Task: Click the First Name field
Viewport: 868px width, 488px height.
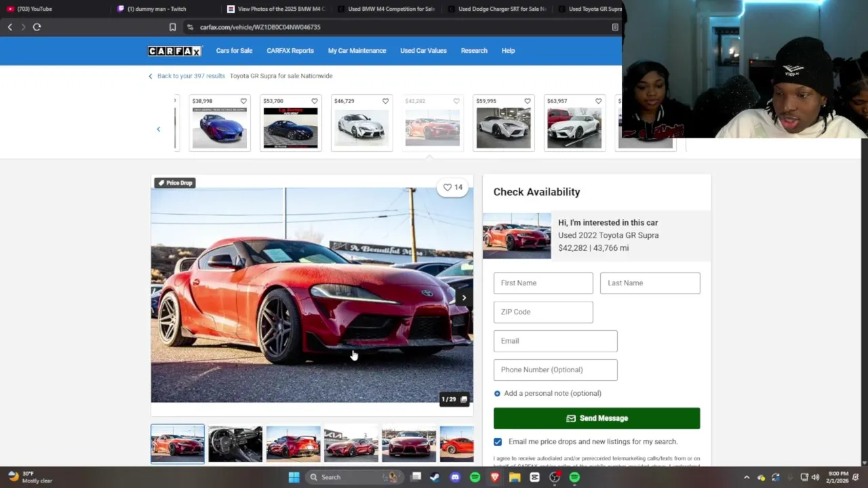Action: coord(543,283)
